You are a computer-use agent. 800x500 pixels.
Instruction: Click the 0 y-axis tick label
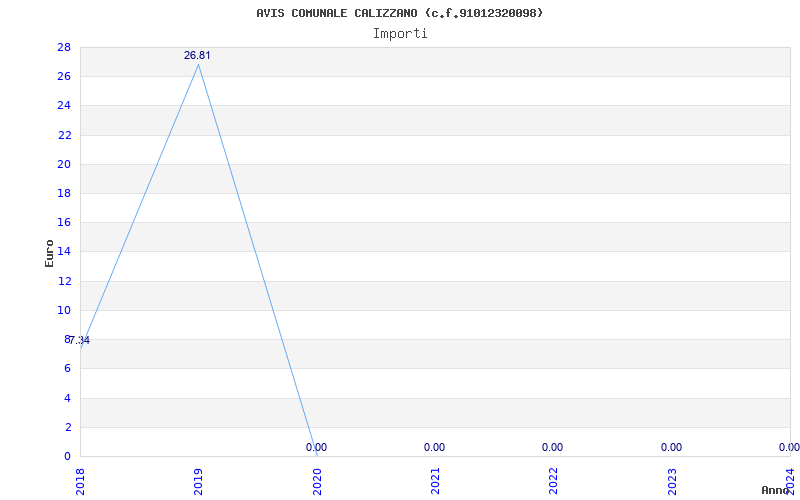[x=67, y=456]
